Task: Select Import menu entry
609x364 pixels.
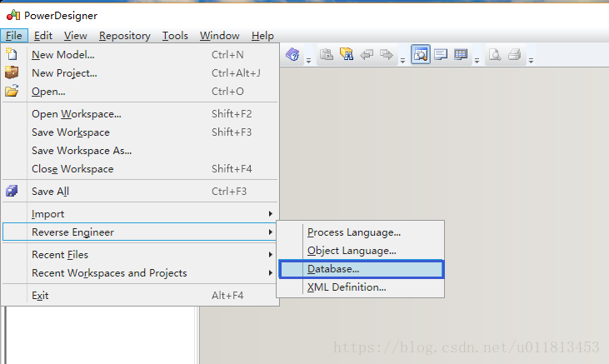Action: (x=140, y=214)
